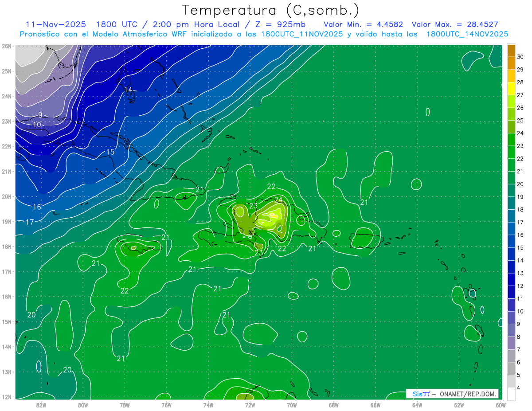Click the "1800UTC_14NOV2025" valid-until text
The height and width of the screenshot is (411, 532).
coord(467,34)
